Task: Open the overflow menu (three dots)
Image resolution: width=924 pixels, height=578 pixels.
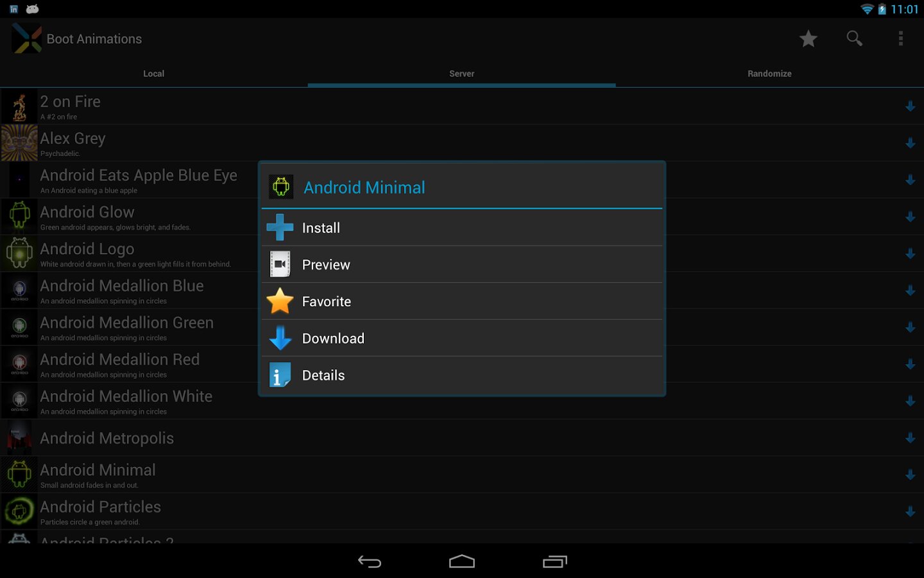Action: (x=900, y=39)
